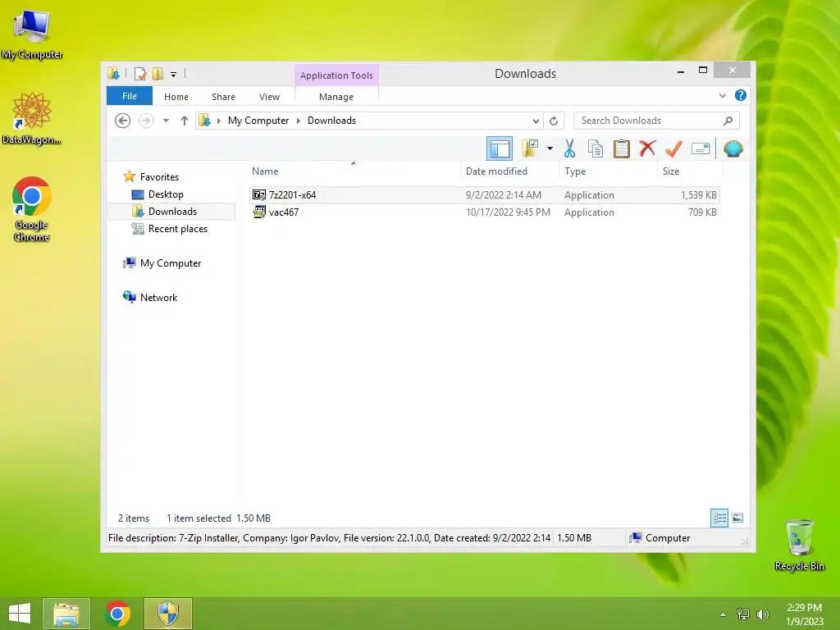The height and width of the screenshot is (630, 840).
Task: Click the blue shell icon in toolbar
Action: [x=733, y=148]
